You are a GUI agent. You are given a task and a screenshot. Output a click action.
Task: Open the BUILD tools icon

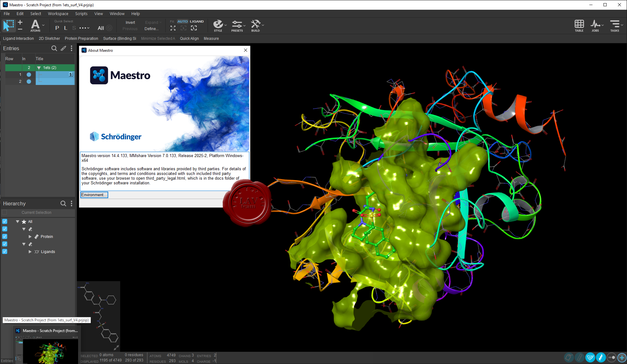coord(255,25)
